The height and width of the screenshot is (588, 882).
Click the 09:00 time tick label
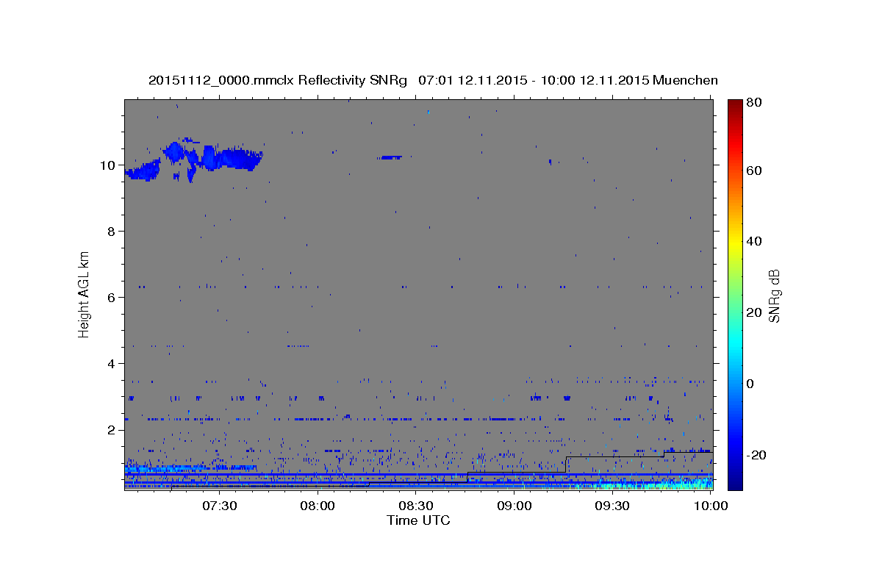(x=514, y=506)
